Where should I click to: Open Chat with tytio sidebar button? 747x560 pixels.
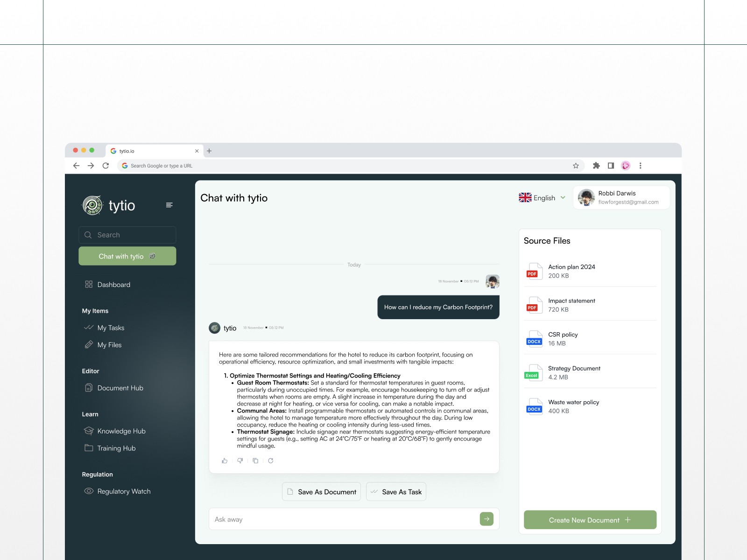(127, 256)
